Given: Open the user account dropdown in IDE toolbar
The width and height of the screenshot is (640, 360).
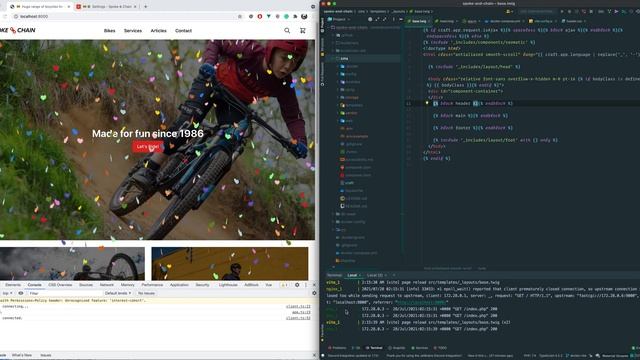Looking at the screenshot, I should point(509,11).
